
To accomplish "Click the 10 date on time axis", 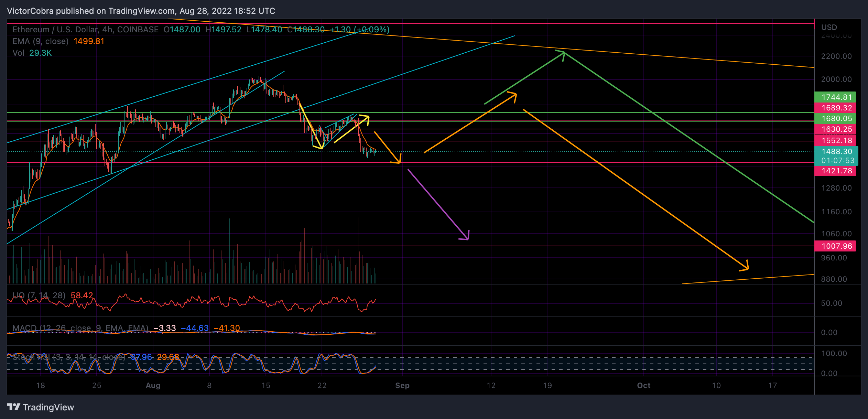I will [716, 386].
